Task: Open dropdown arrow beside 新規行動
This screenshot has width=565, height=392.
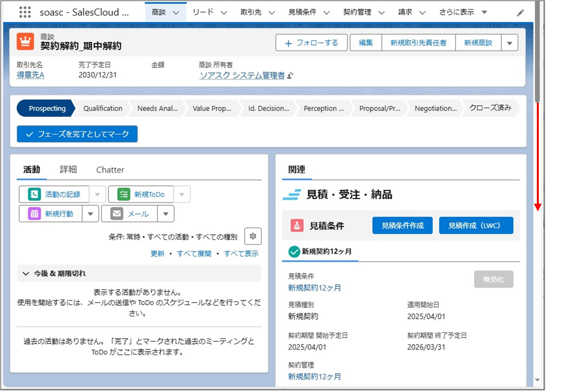Action: coord(90,214)
